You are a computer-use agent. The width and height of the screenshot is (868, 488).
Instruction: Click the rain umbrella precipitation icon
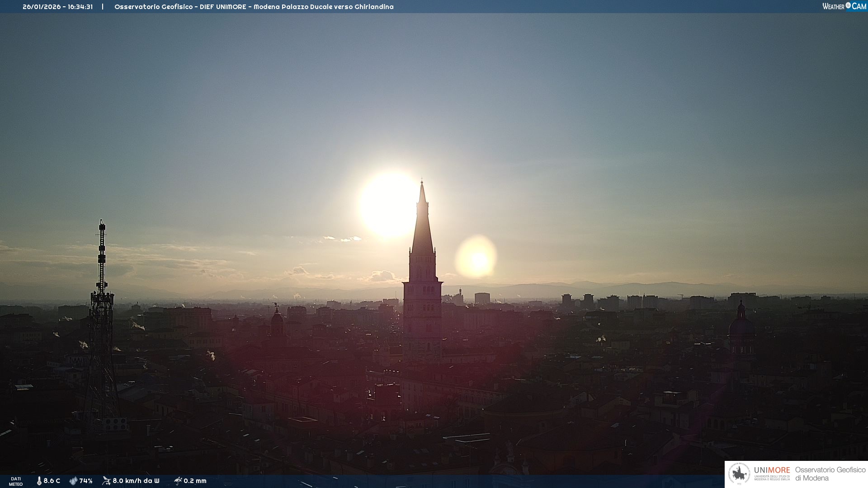[178, 481]
